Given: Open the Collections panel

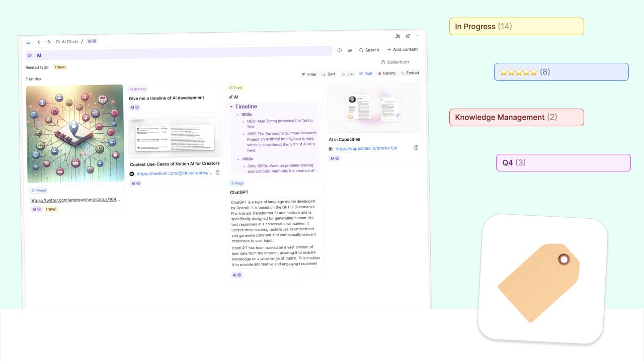Looking at the screenshot, I should (x=395, y=62).
